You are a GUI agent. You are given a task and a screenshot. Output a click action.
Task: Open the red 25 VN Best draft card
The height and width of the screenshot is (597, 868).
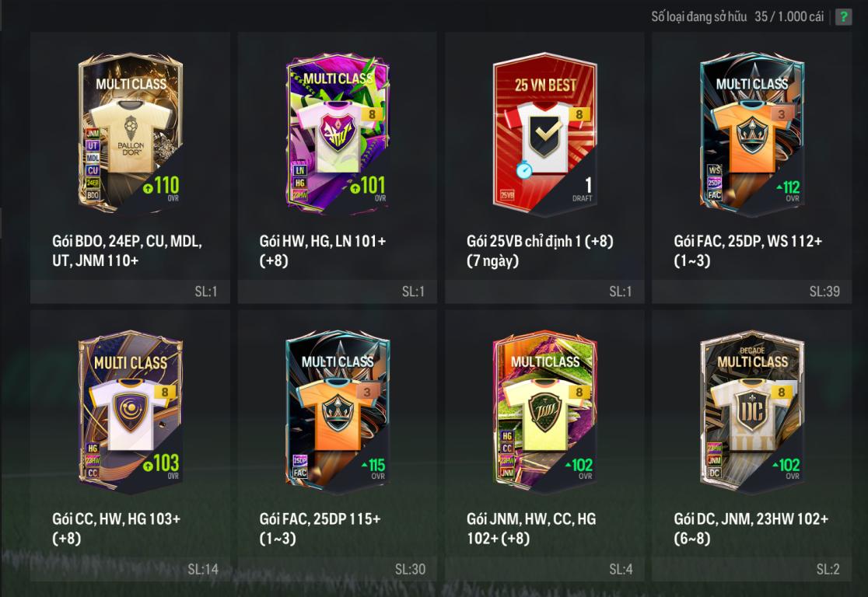point(544,132)
